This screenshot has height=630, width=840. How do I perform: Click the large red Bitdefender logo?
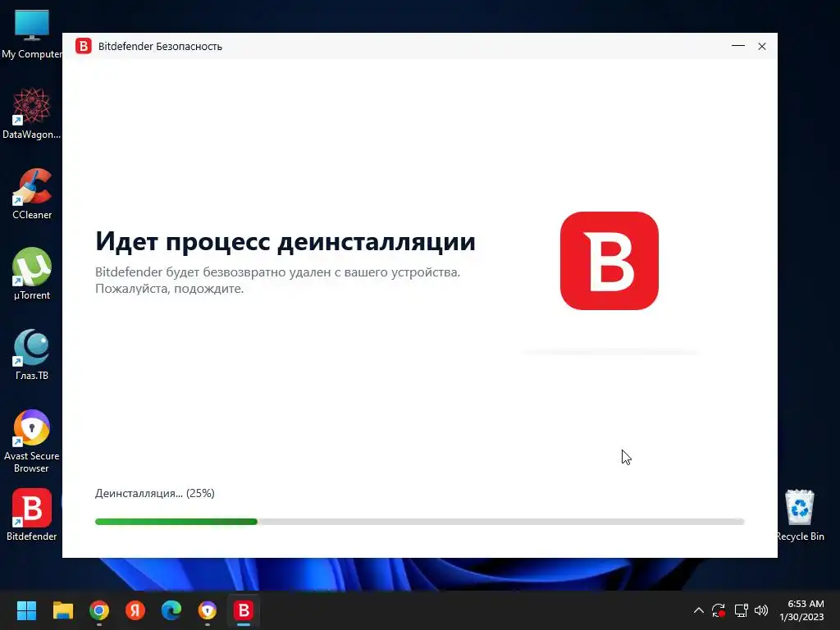pyautogui.click(x=609, y=261)
